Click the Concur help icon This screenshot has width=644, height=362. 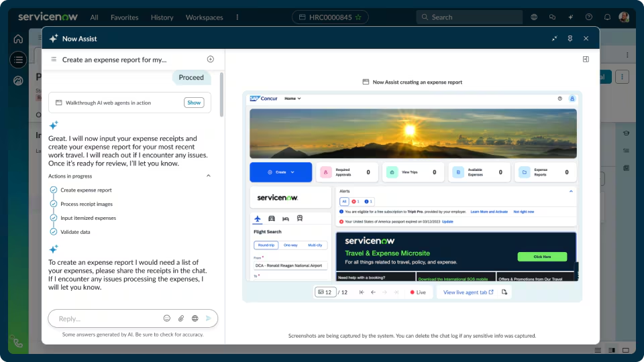coord(559,99)
